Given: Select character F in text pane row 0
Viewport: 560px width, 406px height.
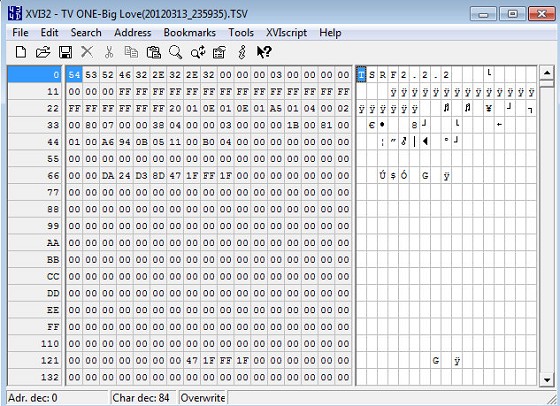Looking at the screenshot, I should click(393, 75).
